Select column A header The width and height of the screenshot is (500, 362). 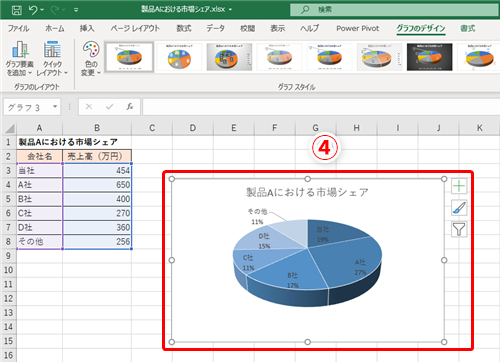tap(39, 128)
